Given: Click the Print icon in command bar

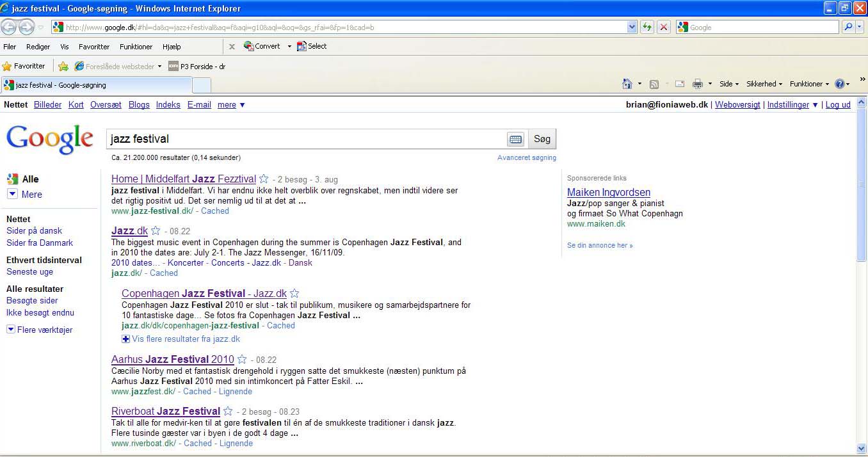Looking at the screenshot, I should coord(698,84).
